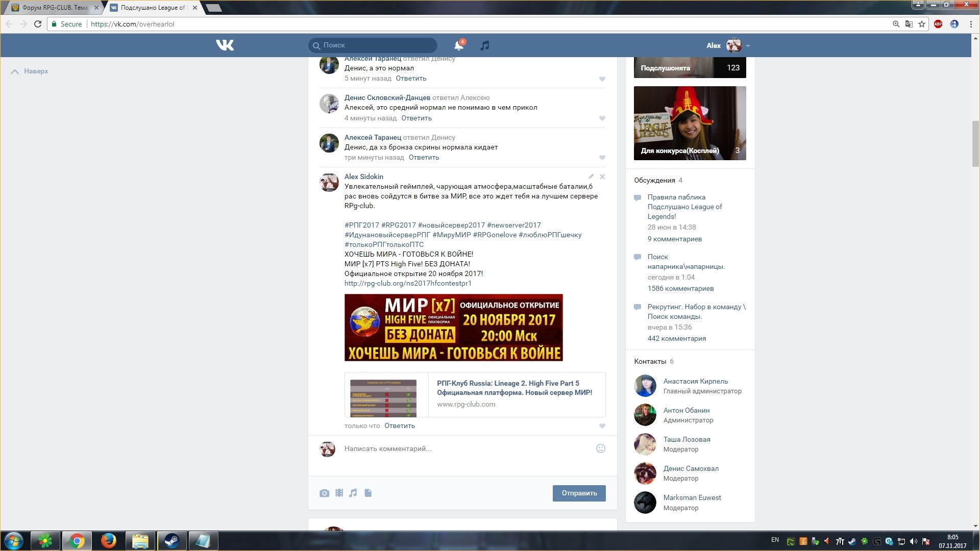Expand Alex profile dropdown in header
Viewport: 980px width, 551px height.
click(748, 46)
